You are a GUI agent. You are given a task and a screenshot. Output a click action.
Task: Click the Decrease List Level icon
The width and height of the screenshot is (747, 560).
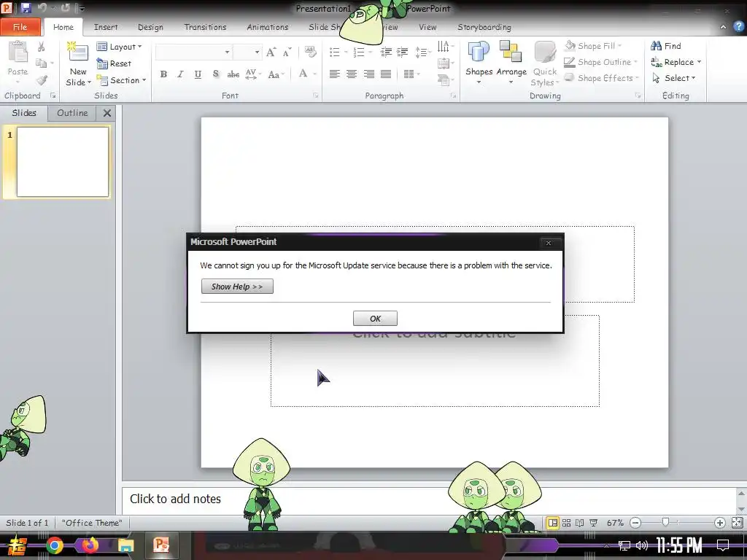coord(386,52)
